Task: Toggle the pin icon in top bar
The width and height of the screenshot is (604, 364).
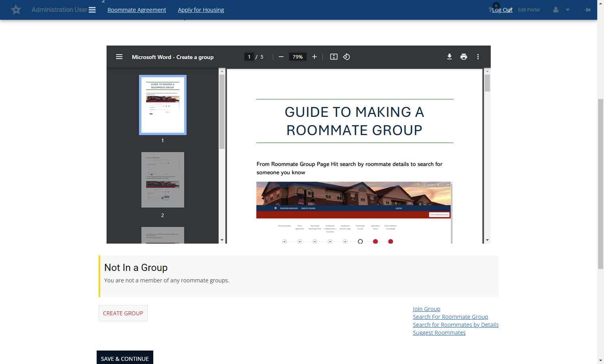Action: pyautogui.click(x=588, y=10)
